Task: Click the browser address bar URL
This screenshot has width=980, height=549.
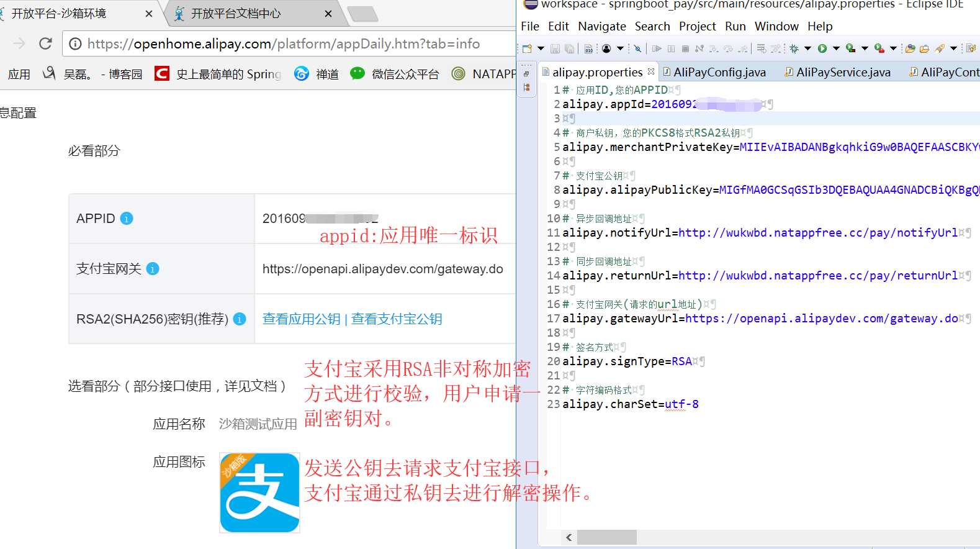Action: [x=284, y=43]
